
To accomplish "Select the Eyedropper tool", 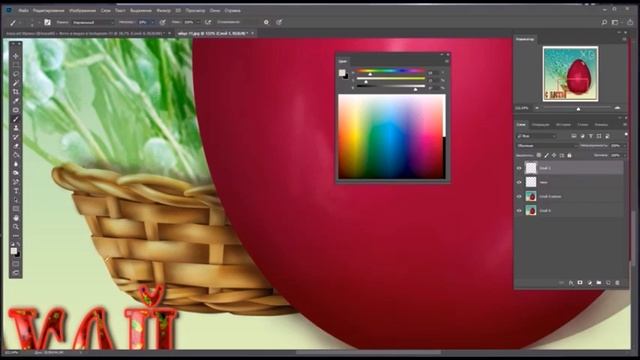I will click(x=16, y=101).
